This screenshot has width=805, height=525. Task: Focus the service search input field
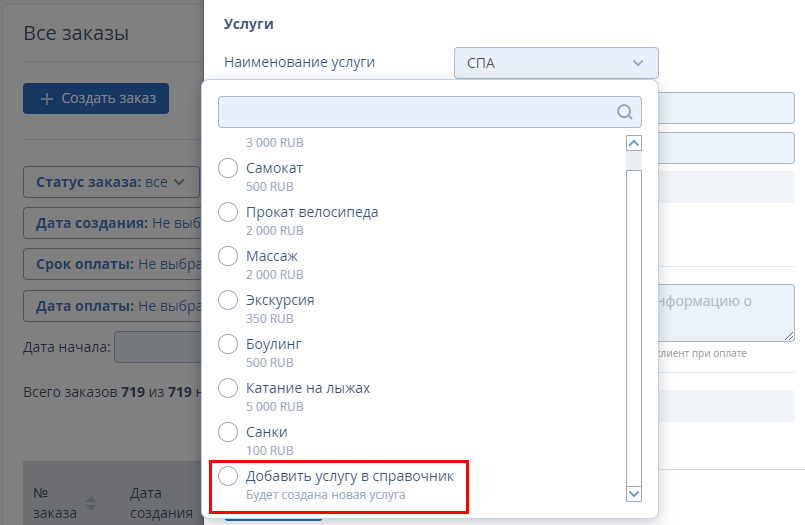(x=430, y=112)
